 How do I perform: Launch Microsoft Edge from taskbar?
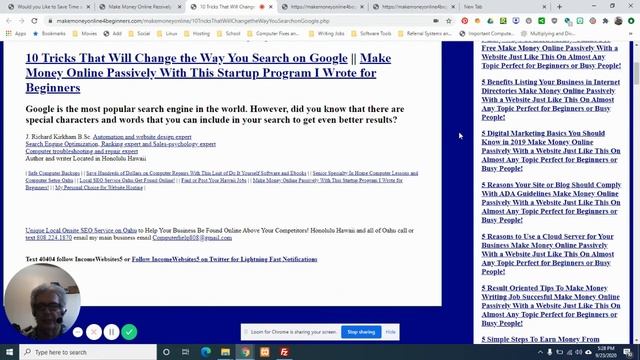pos(206,352)
